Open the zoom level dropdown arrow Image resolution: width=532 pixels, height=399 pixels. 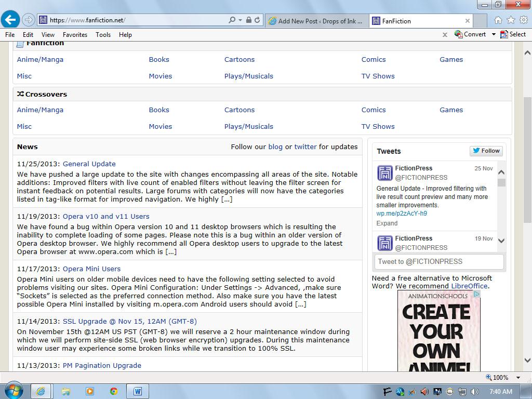click(x=518, y=378)
